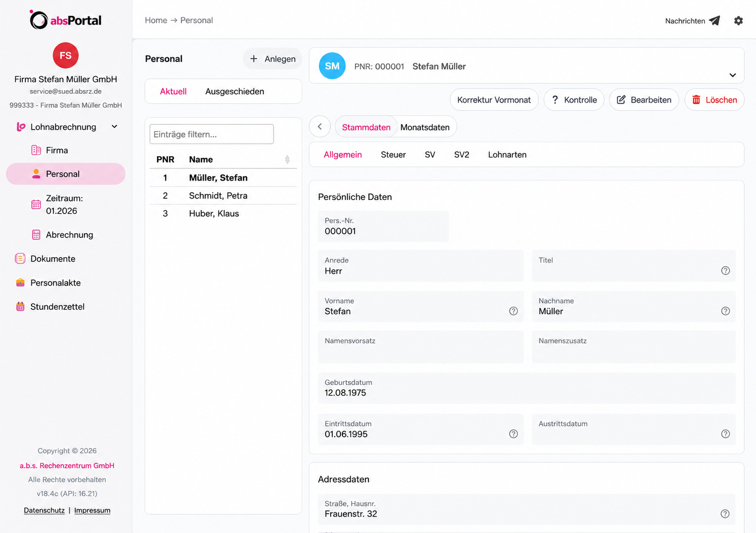Click the Kontrolle button
This screenshot has width=756, height=533.
point(574,100)
